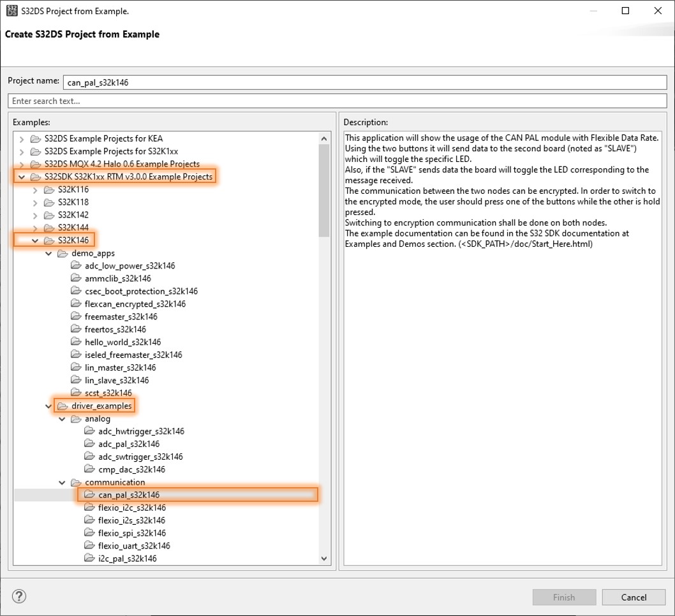Click the folder icon beside lin_master_s32k146

[77, 367]
